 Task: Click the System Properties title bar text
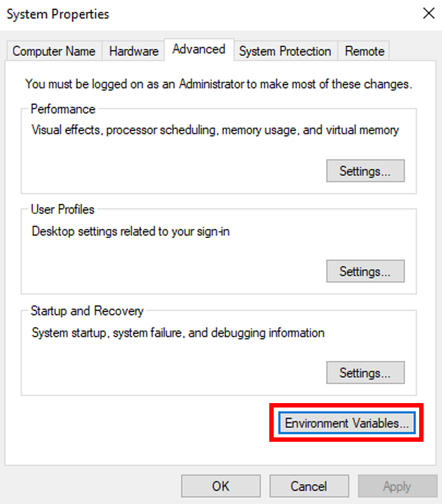point(58,14)
